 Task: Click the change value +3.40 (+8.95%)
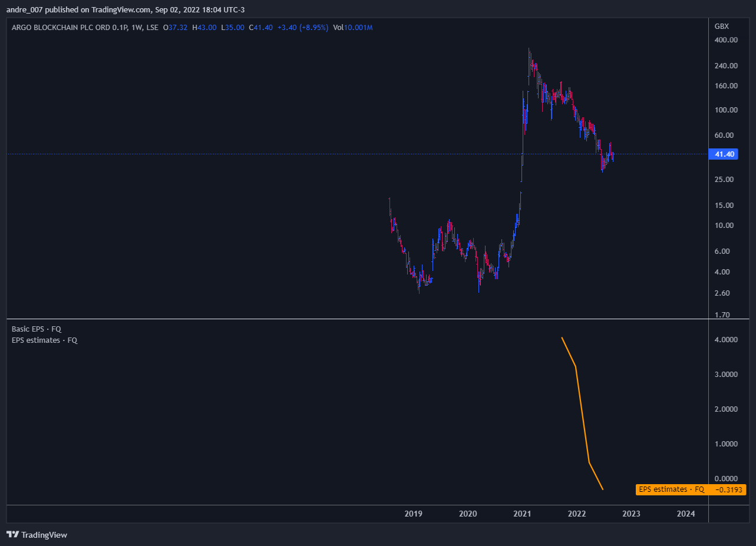pos(303,28)
